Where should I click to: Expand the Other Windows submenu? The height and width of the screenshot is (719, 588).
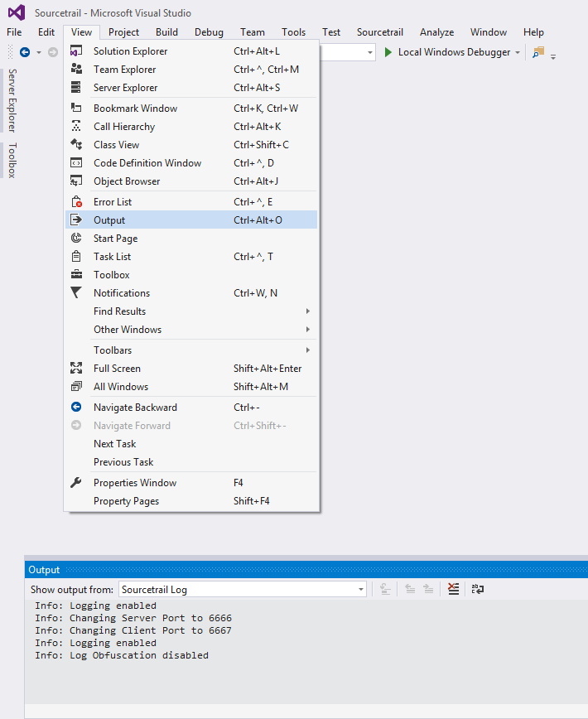[x=307, y=329]
